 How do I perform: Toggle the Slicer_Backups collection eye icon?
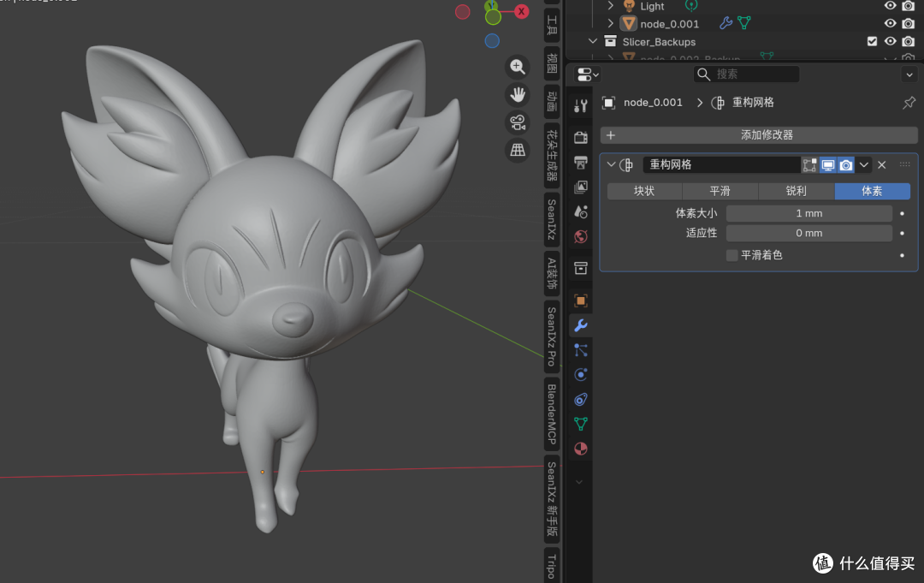click(x=890, y=41)
